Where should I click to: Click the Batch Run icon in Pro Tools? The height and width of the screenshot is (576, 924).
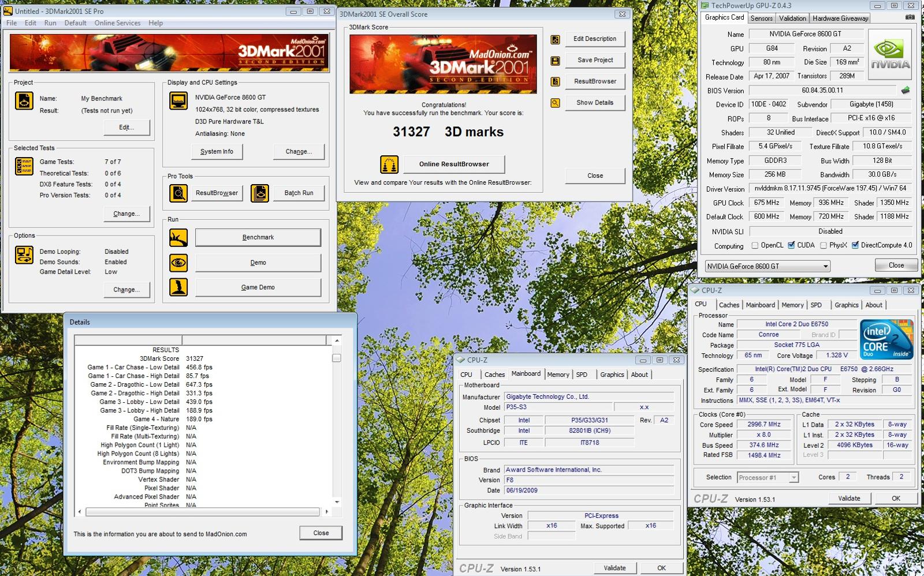click(260, 193)
